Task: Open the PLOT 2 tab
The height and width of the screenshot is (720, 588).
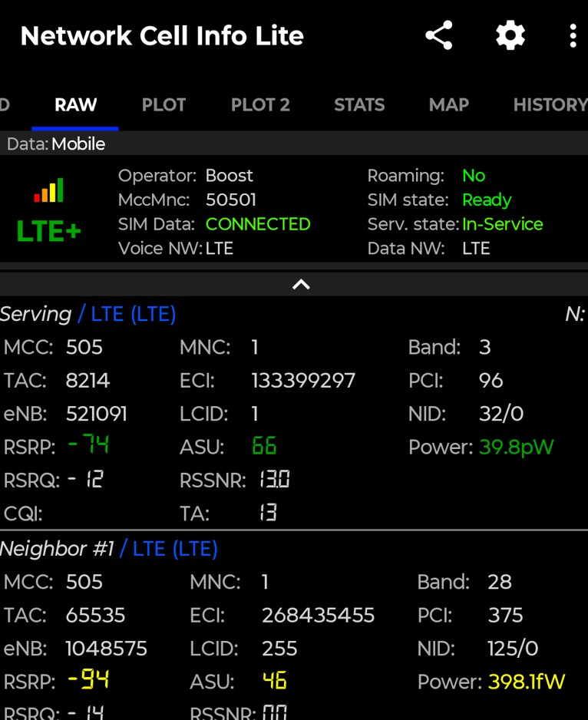Action: coord(260,105)
